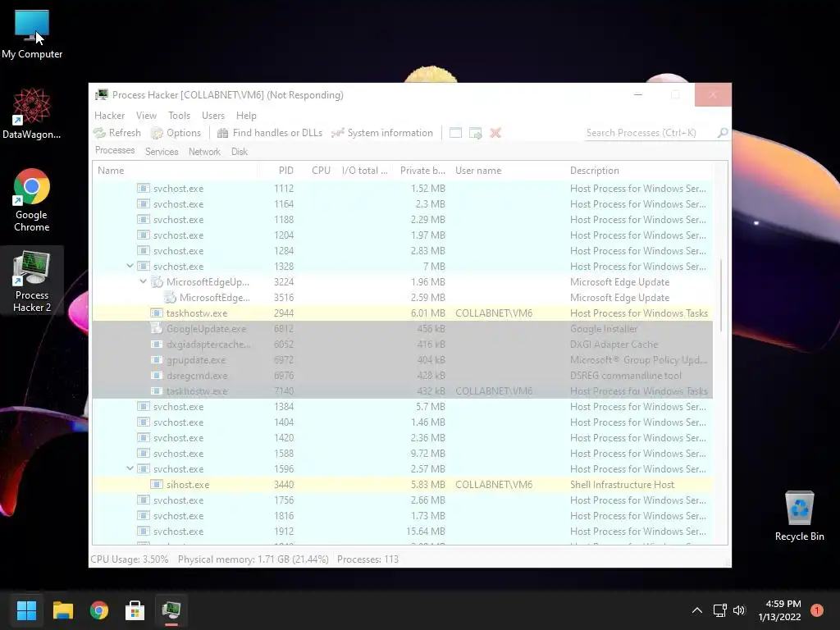Open the My Computer desktop icon
840x630 pixels.
coord(32,34)
